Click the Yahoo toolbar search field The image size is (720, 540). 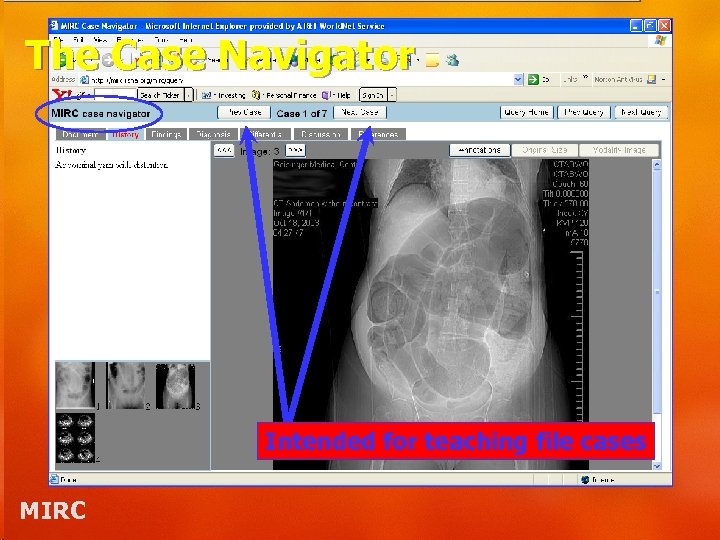click(x=115, y=95)
